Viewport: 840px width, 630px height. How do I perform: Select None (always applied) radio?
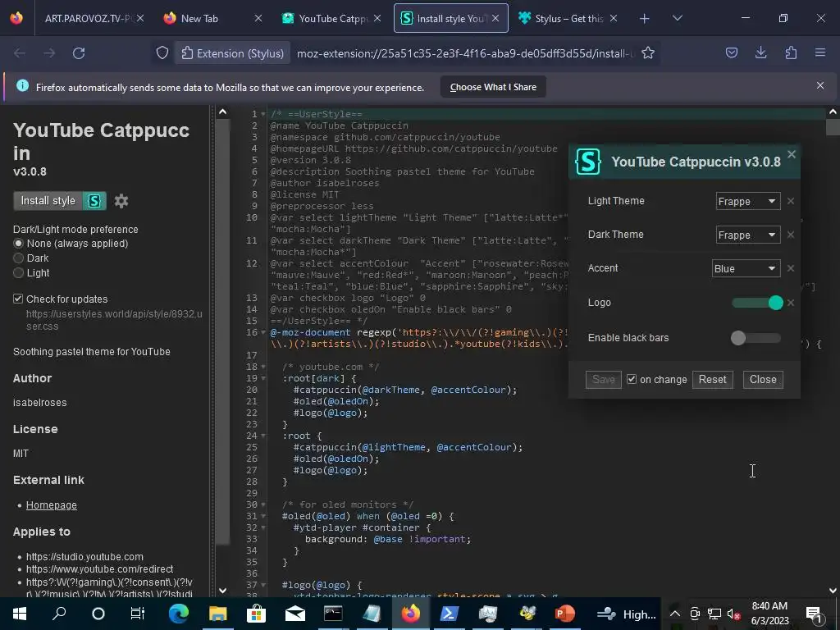coord(18,243)
